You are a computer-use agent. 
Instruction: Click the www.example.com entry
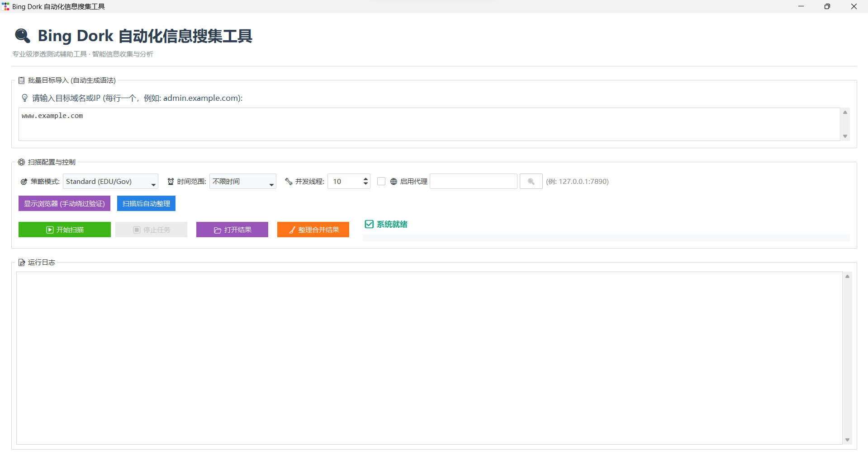[52, 116]
